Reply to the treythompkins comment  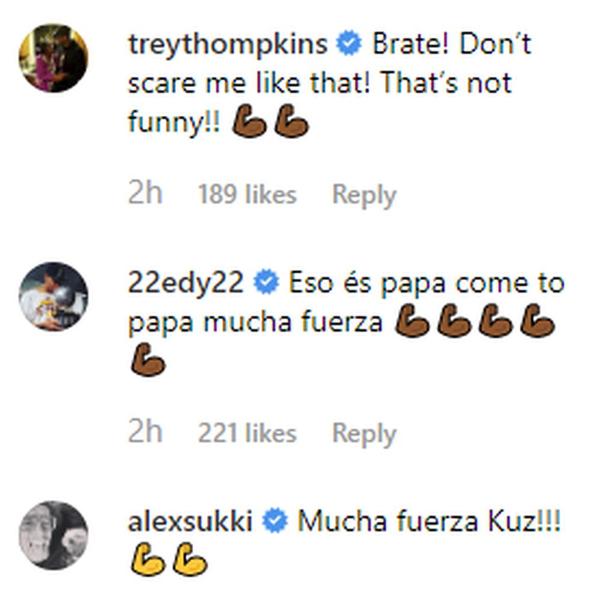coord(364,194)
